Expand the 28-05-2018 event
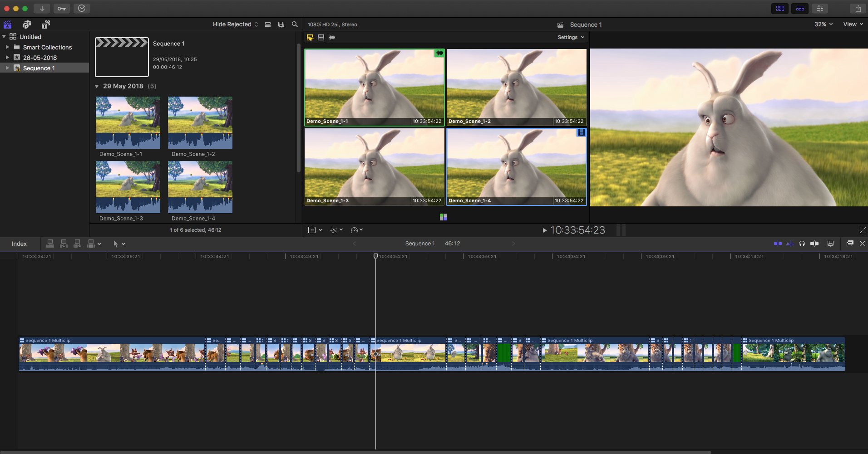 tap(7, 58)
